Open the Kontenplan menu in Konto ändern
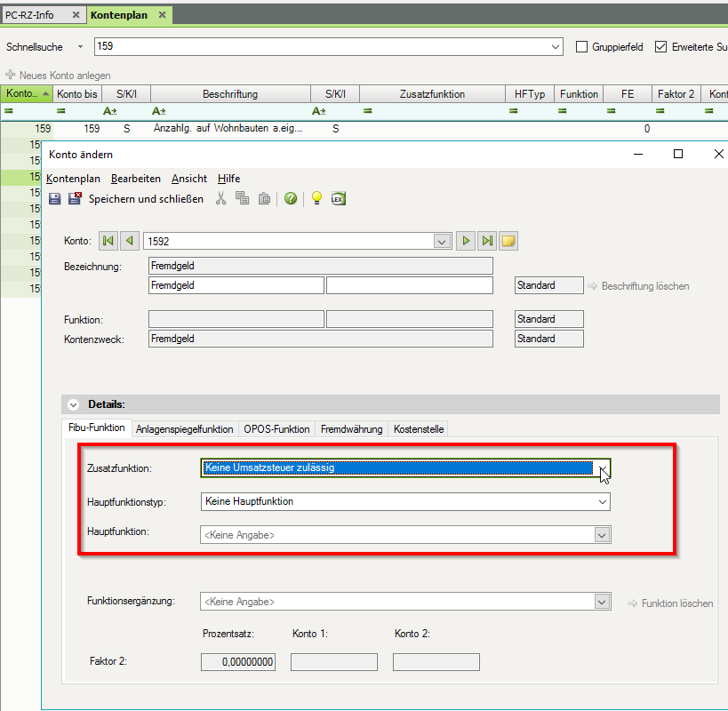728x711 pixels. coord(74,179)
